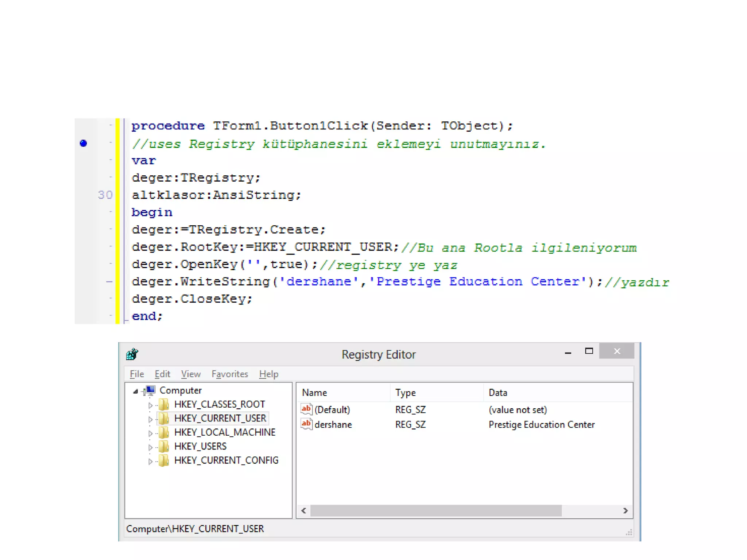Open the File menu
The width and height of the screenshot is (747, 560).
coord(137,374)
